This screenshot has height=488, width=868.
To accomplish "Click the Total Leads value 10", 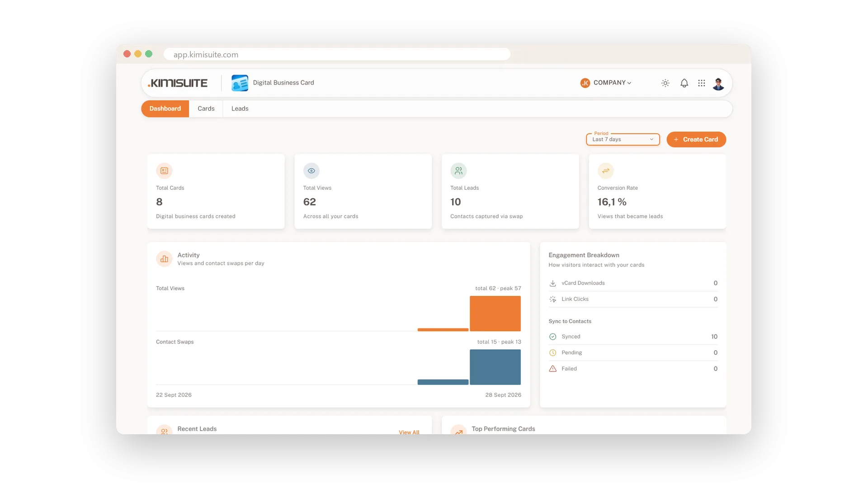I will [x=456, y=202].
